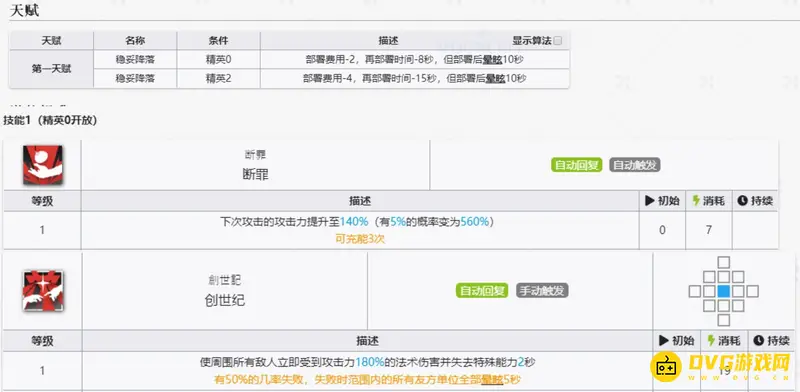Click the 初始 header in 断罪 table
The image size is (800, 392).
(x=662, y=201)
